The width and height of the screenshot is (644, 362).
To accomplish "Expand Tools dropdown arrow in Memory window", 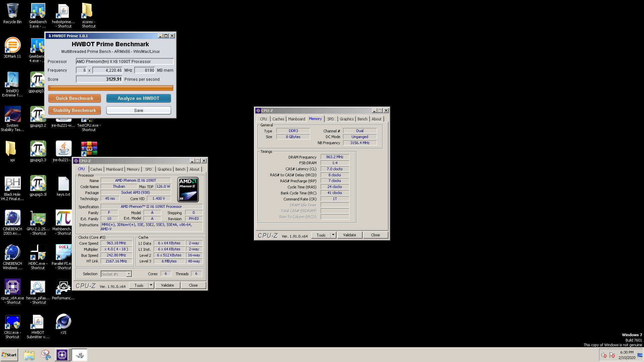I will 333,235.
